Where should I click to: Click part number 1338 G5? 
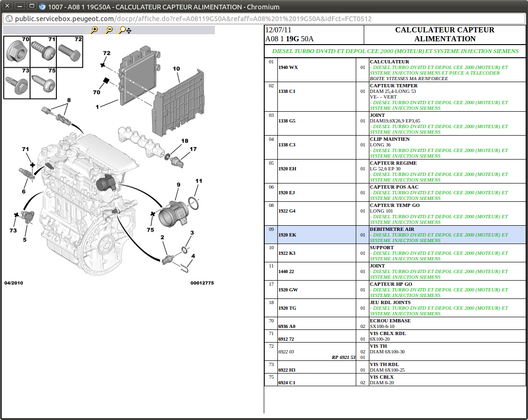pyautogui.click(x=287, y=121)
